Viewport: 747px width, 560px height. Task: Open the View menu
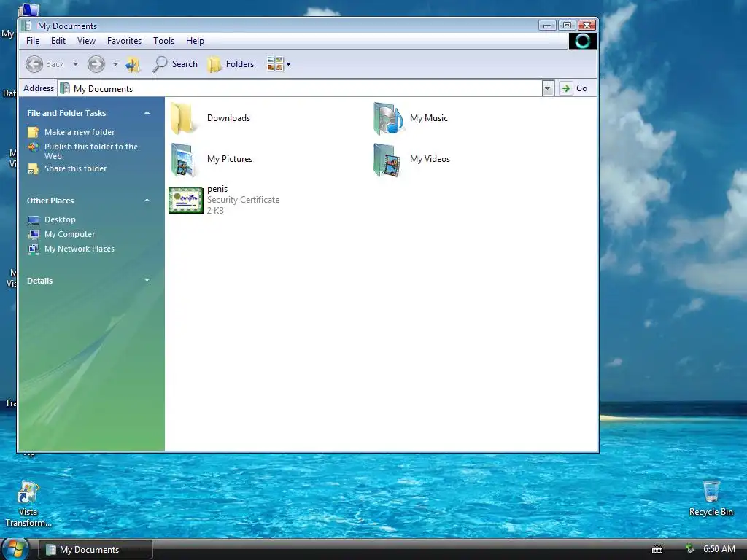[x=86, y=41]
